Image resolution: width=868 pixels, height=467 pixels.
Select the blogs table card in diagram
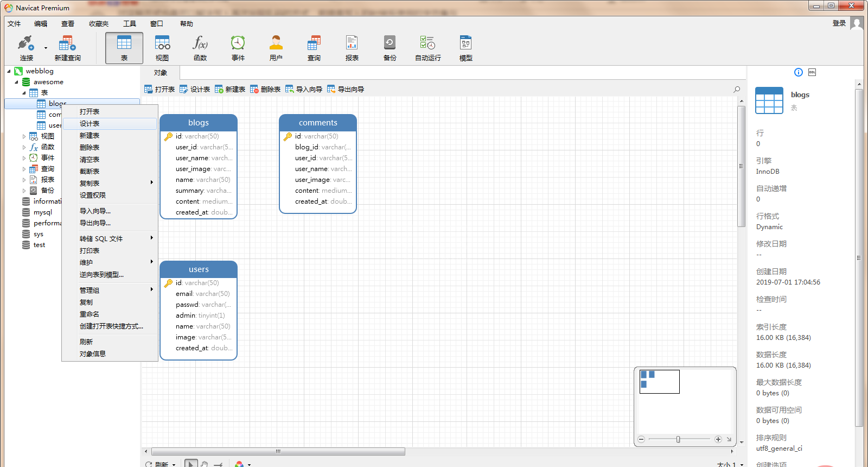pyautogui.click(x=199, y=166)
